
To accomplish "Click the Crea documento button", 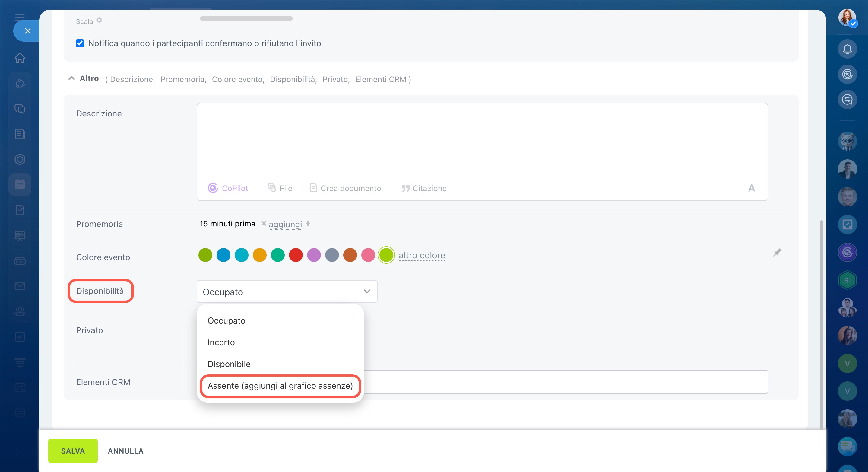I will (345, 188).
